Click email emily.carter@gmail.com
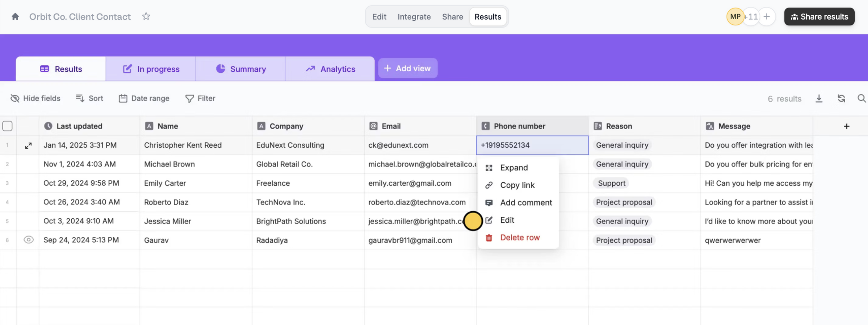Screen dimensions: 868x325 [420, 183]
